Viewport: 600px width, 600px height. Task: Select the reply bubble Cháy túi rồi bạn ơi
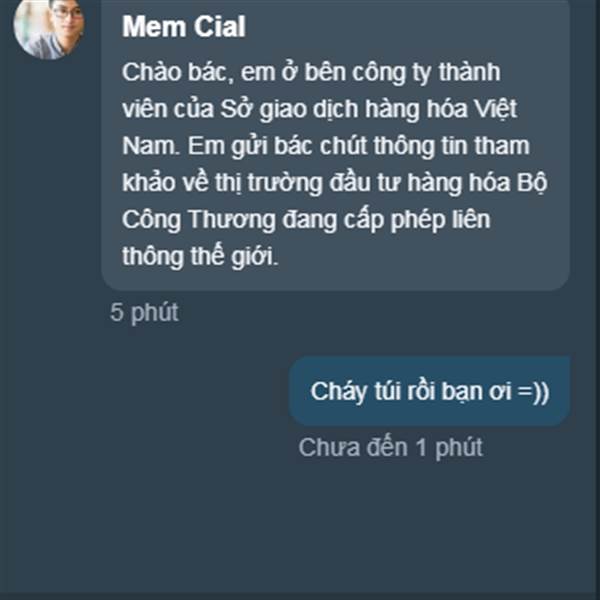tap(430, 391)
